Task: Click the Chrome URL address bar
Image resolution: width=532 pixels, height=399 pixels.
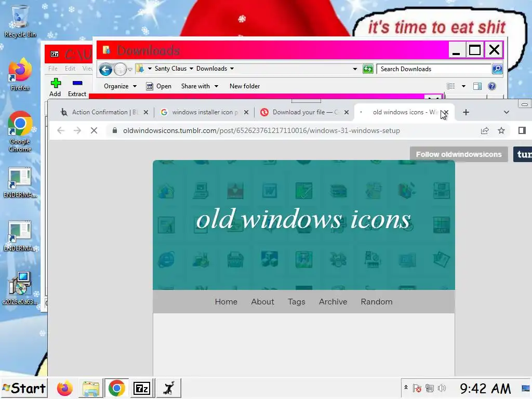Action: [x=261, y=130]
